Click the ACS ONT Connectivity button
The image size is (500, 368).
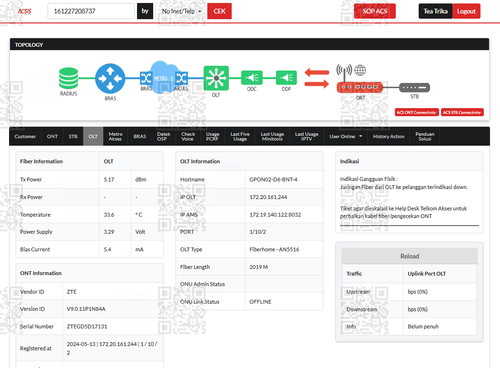416,112
